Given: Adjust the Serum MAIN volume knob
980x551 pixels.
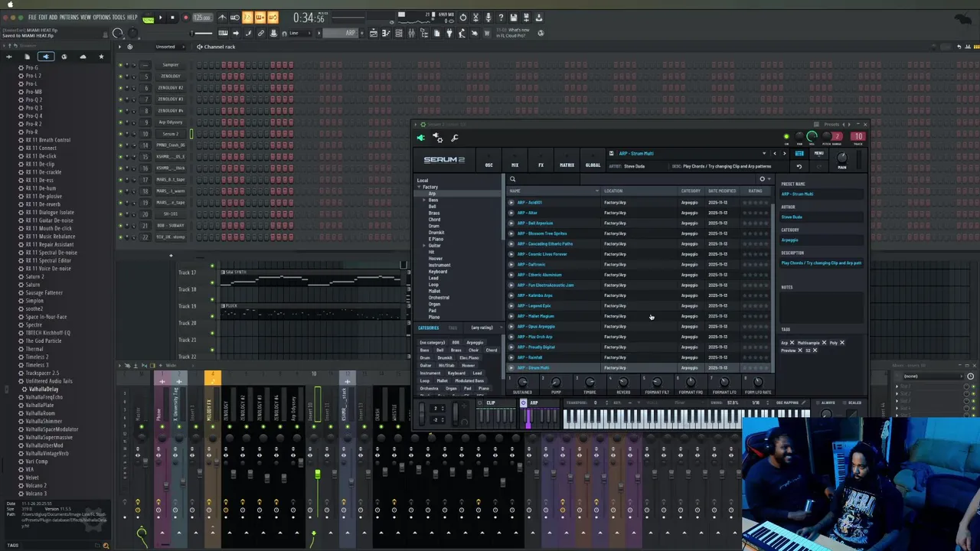Looking at the screenshot, I should [842, 157].
